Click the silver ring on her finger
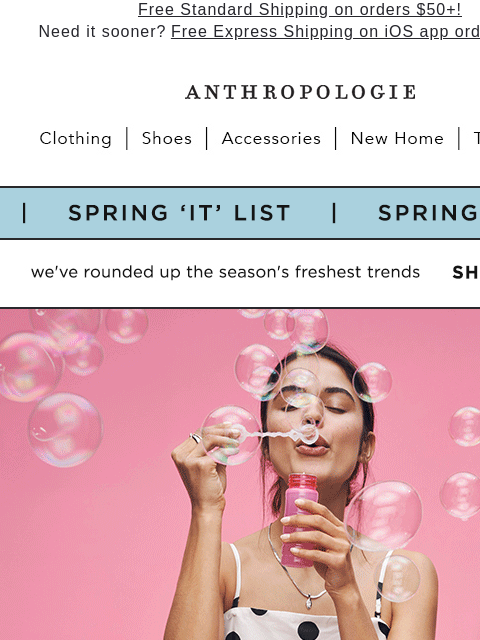The height and width of the screenshot is (640, 480). (196, 438)
